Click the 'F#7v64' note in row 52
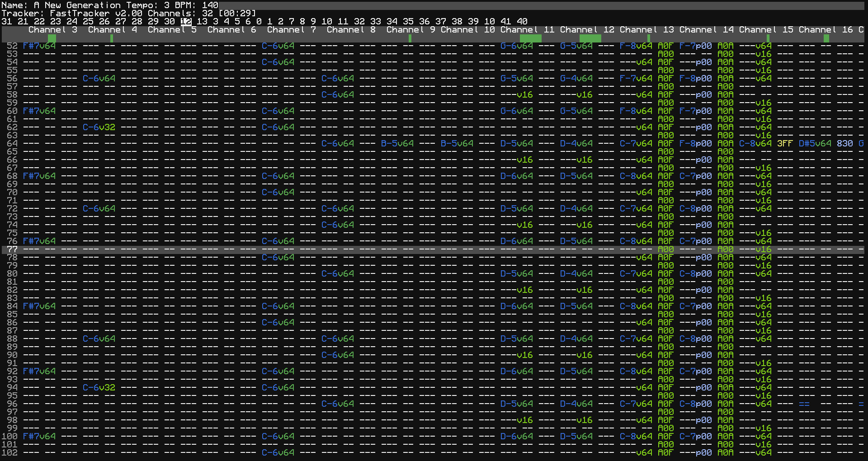868x461 pixels. pos(39,46)
